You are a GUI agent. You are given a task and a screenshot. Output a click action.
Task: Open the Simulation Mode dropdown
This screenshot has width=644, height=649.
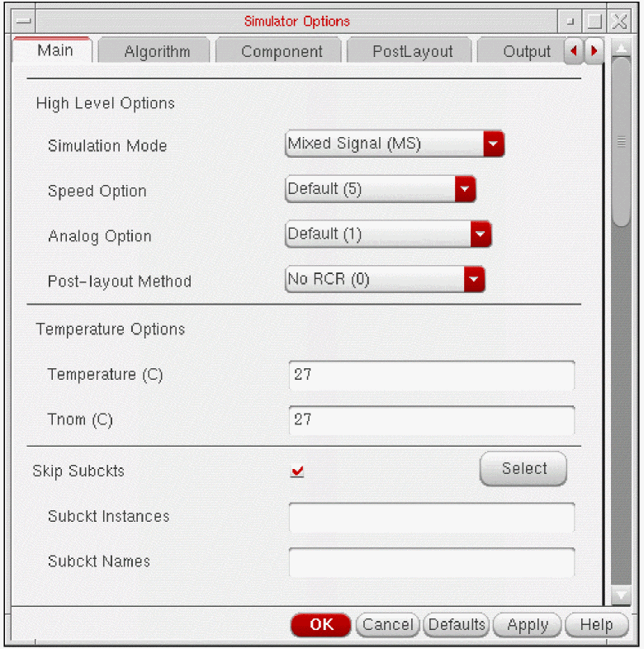(x=395, y=144)
